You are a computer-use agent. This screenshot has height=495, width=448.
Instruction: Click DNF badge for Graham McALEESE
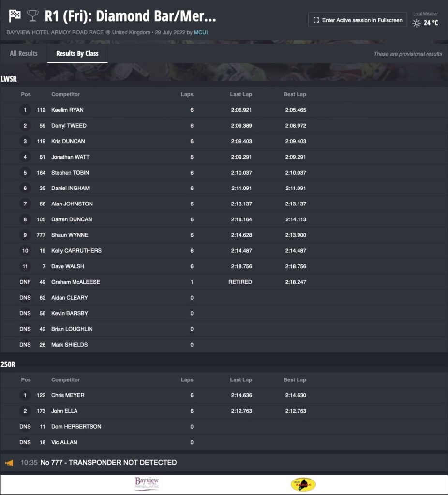click(x=25, y=282)
